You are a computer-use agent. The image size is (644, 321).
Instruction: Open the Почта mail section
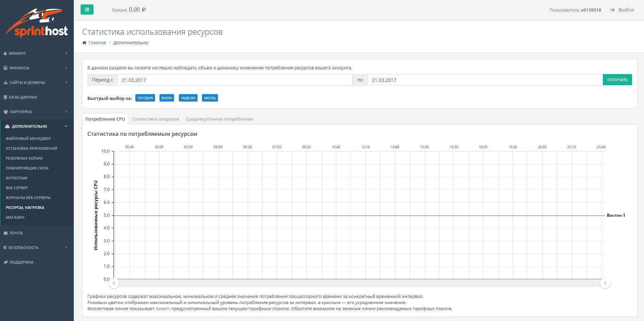(16, 233)
